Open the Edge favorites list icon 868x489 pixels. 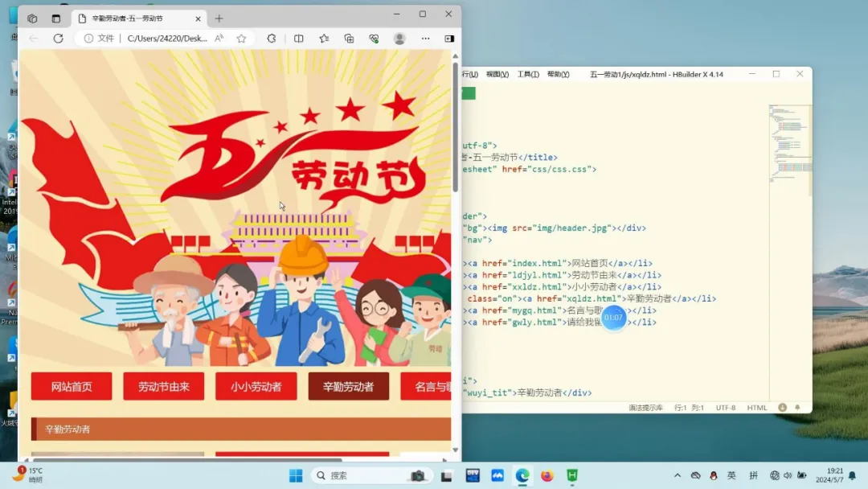pos(325,39)
